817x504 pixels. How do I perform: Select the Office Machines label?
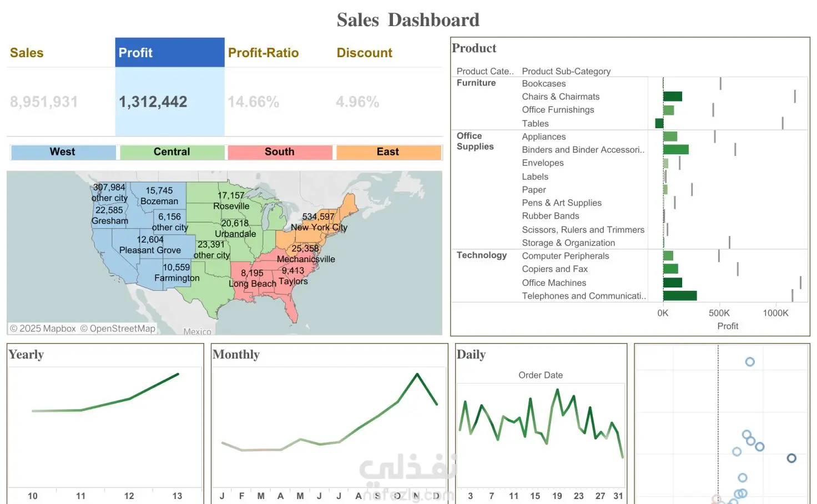pyautogui.click(x=554, y=283)
